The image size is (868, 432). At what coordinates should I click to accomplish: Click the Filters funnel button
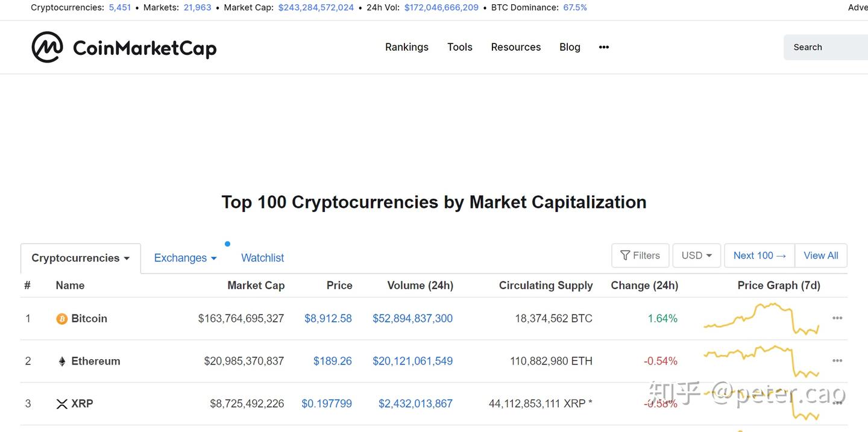[640, 255]
